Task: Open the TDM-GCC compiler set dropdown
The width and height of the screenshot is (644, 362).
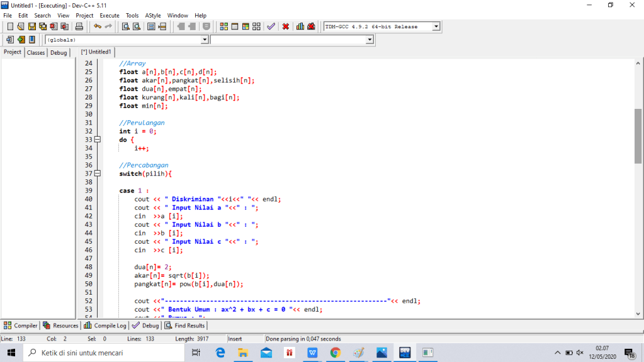Action: 436,26
